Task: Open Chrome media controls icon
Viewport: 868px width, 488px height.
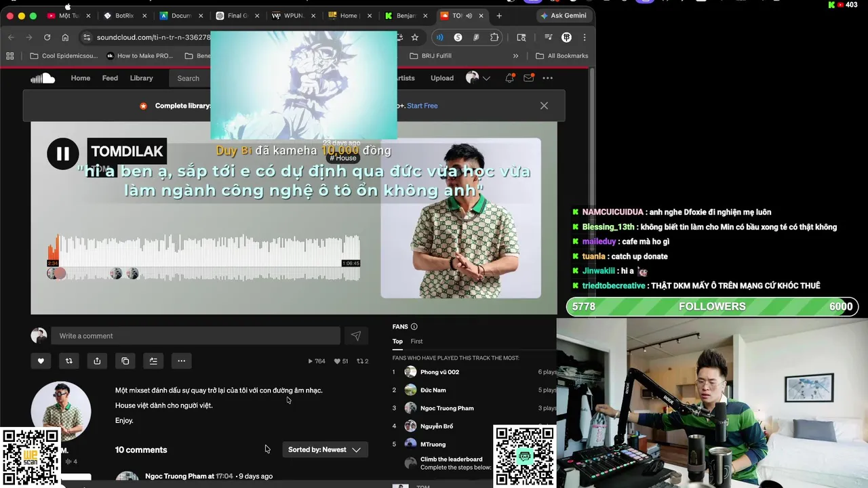Action: pos(549,37)
